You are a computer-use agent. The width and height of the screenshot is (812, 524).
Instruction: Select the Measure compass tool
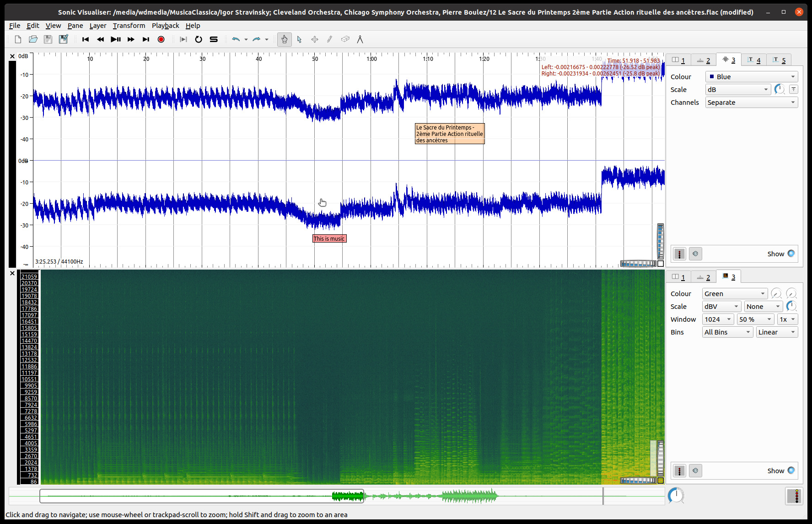tap(360, 39)
